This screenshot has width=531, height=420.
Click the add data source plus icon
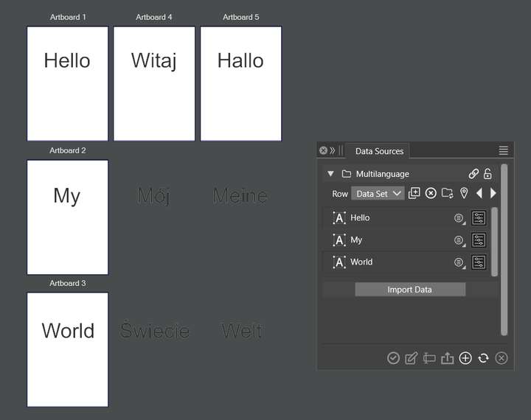(x=465, y=358)
